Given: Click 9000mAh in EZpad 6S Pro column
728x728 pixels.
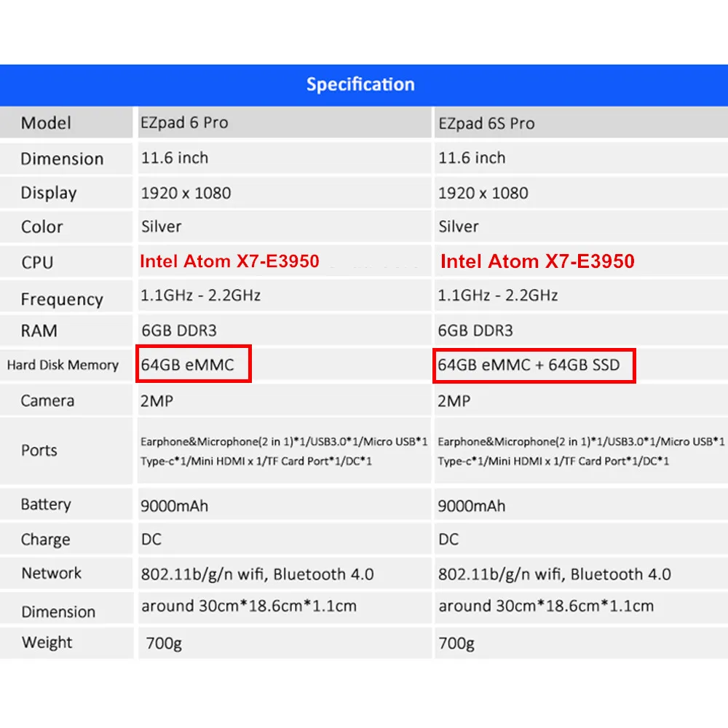Looking at the screenshot, I should click(x=472, y=506).
